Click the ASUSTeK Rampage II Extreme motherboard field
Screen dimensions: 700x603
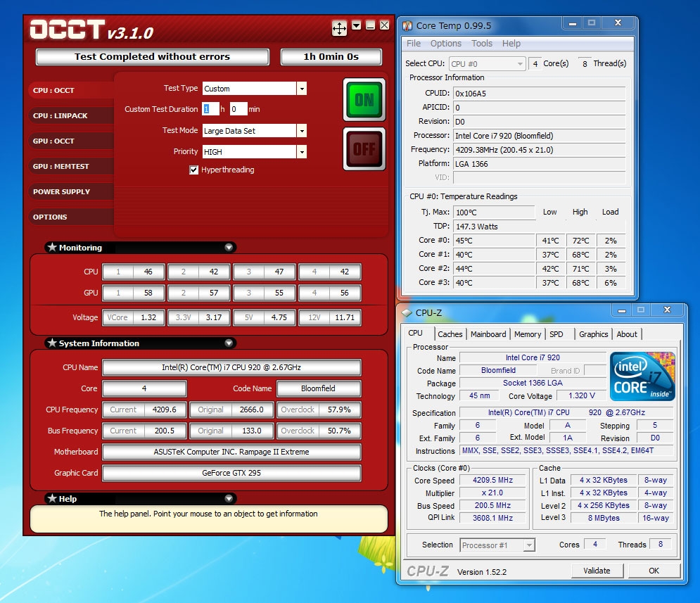(x=231, y=452)
